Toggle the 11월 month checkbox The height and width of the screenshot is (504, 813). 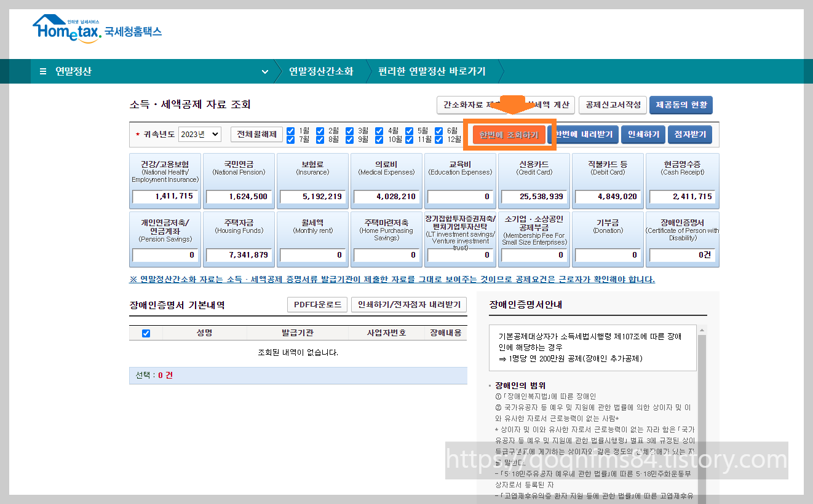[409, 140]
